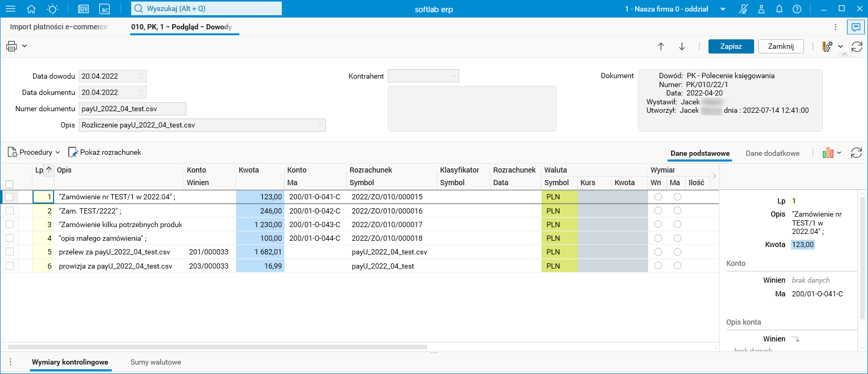Viewport: 868px width, 374px height.
Task: Click Pokaż rozrachunek
Action: click(111, 152)
